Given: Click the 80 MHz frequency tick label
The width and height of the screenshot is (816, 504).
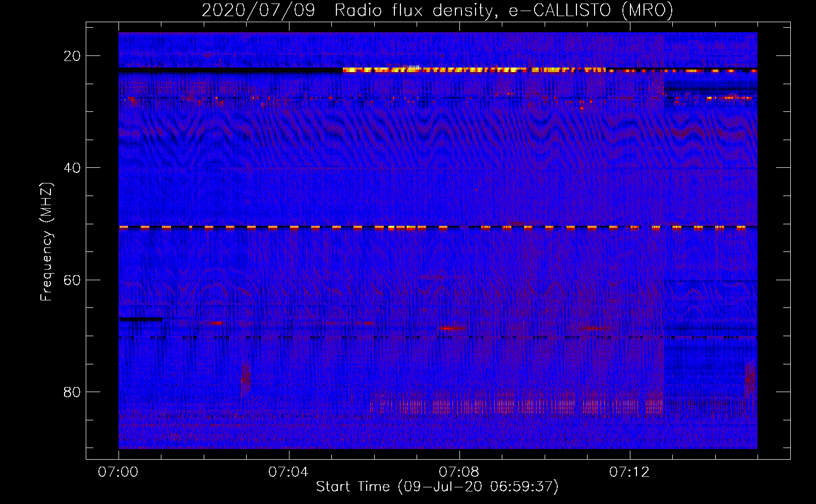Looking at the screenshot, I should pos(72,392).
